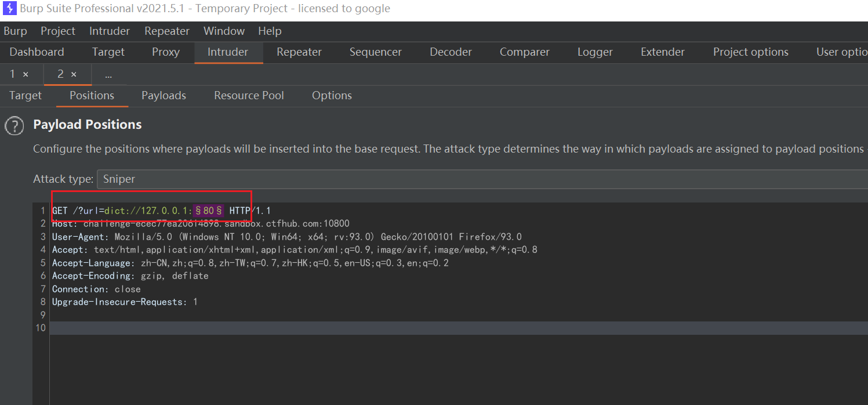Image resolution: width=868 pixels, height=405 pixels.
Task: Select the Intruder main tab
Action: (x=228, y=52)
